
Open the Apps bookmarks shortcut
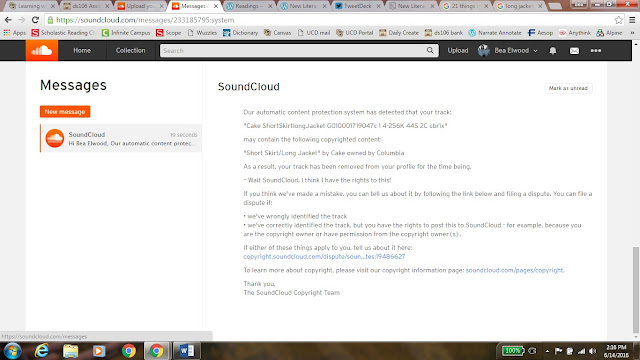[x=14, y=33]
